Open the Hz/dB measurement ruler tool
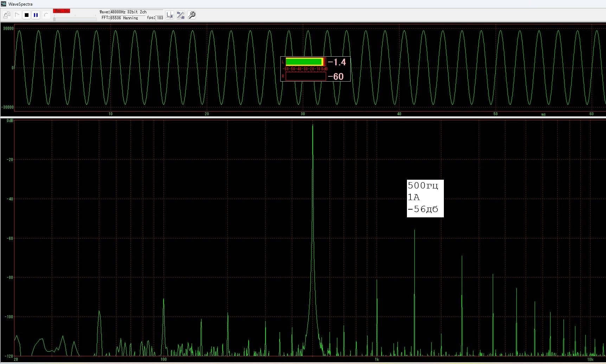606x364 pixels. coord(181,15)
